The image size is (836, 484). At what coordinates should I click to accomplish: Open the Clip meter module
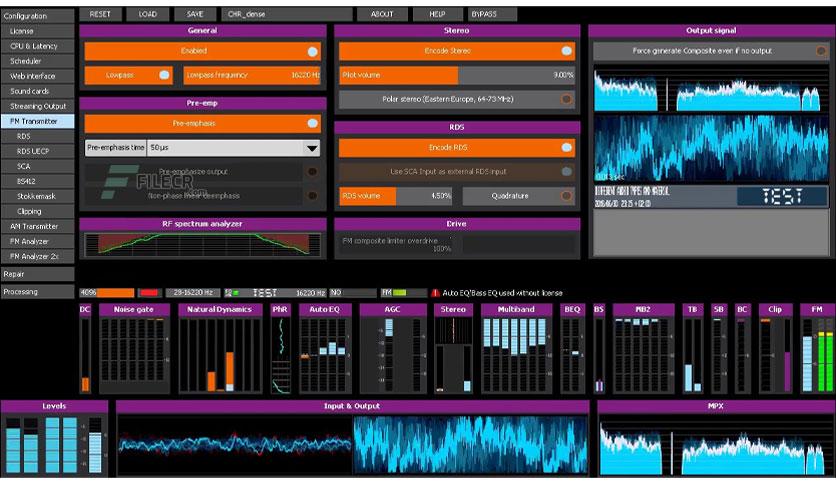[x=775, y=349]
